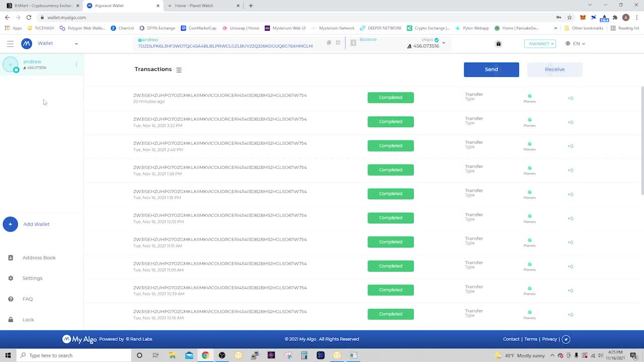
Task: Click Lock in the sidebar
Action: coord(28,320)
